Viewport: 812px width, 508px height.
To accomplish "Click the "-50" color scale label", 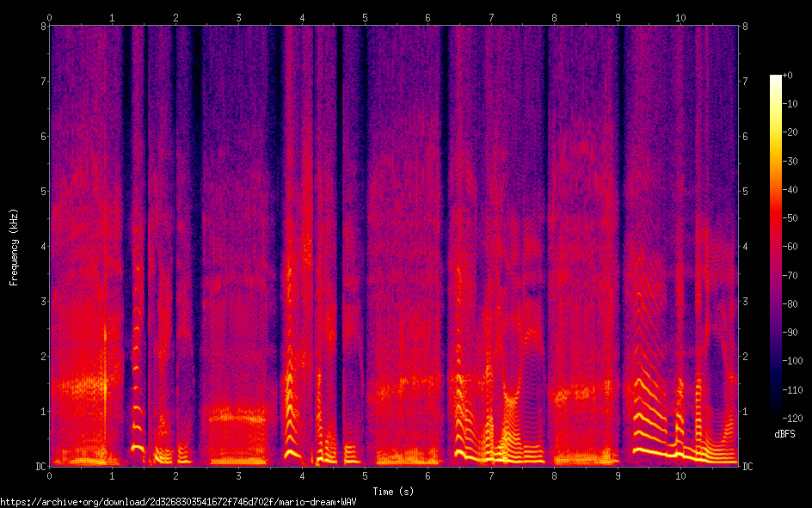I will tap(790, 218).
